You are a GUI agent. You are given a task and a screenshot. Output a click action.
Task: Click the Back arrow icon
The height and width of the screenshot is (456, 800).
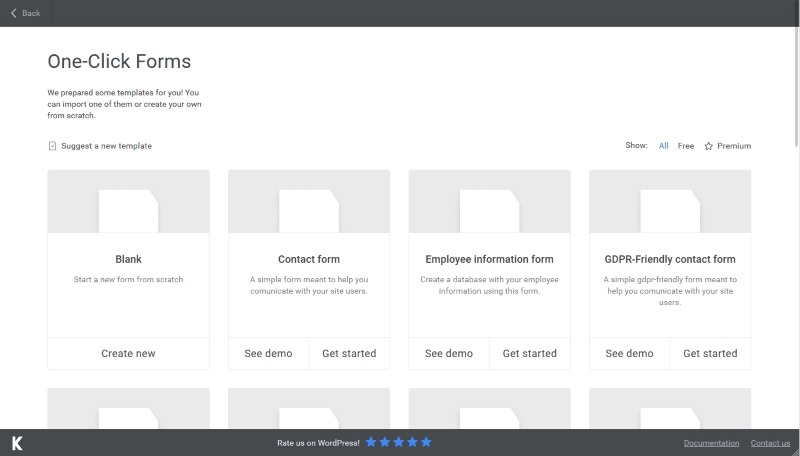14,13
